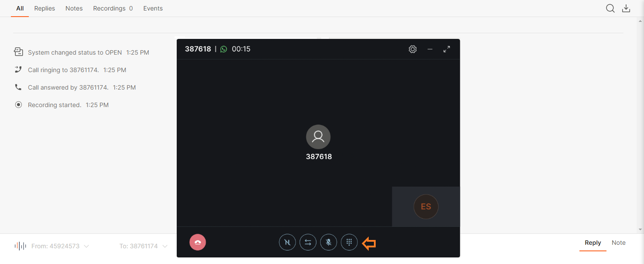644x264 pixels.
Task: Expand call widget to full screen
Action: (446, 49)
